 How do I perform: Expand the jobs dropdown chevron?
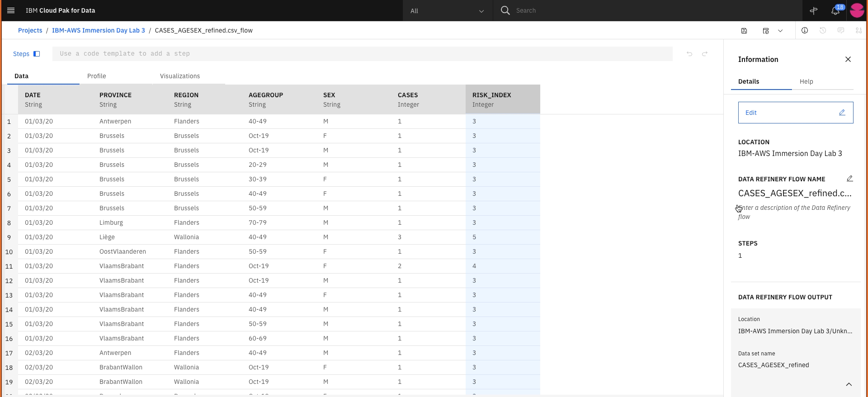point(780,31)
